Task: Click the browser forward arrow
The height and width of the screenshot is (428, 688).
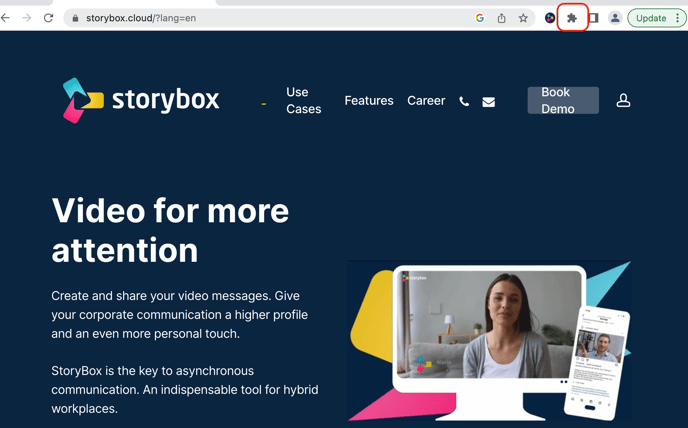Action: [27, 18]
